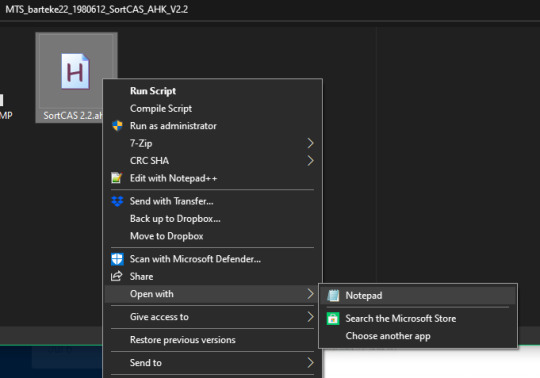Select Choose another app
This screenshot has height=378, width=540.
(x=418, y=336)
